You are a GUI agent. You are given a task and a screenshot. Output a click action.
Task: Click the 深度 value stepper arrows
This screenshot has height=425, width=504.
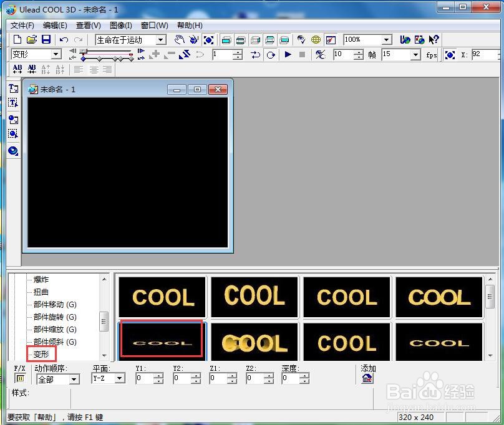[304, 378]
